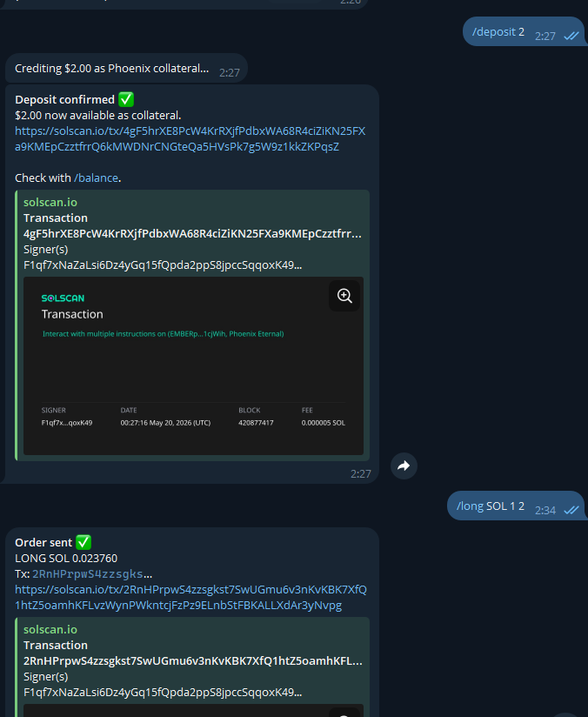Click the preview title 2RnHPrpwS4zzsgkst7 transaction hash
The image size is (588, 717).
click(192, 660)
